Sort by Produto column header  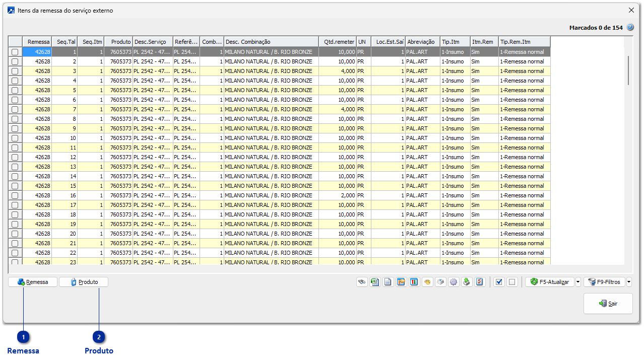pyautogui.click(x=118, y=42)
